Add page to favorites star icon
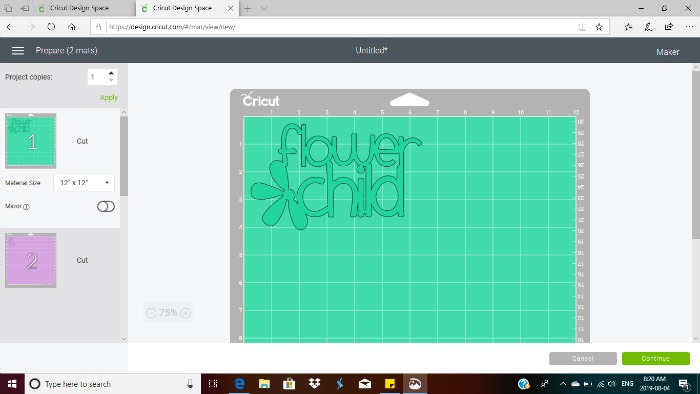Image resolution: width=700 pixels, height=394 pixels. (x=599, y=27)
